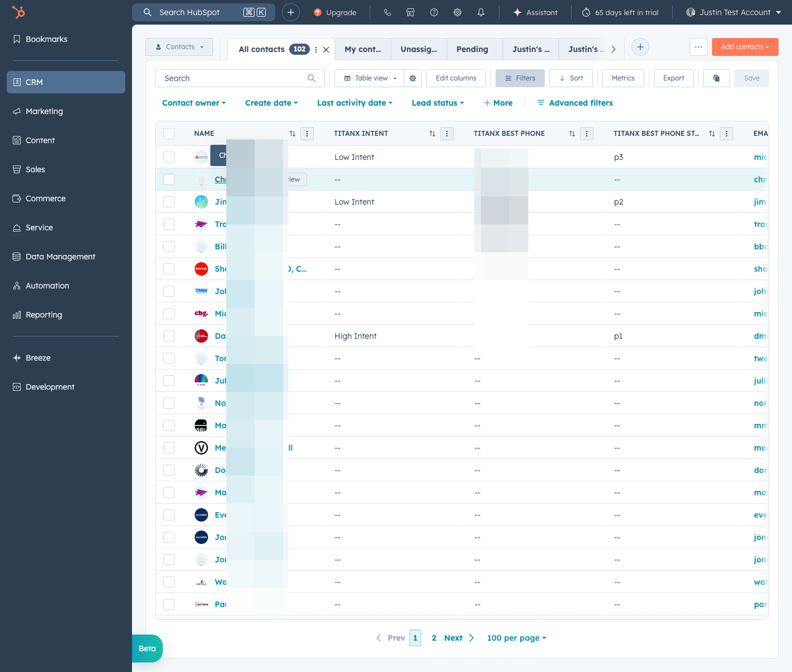792x672 pixels.
Task: Click the HubSpot sprocket logo
Action: pos(18,12)
